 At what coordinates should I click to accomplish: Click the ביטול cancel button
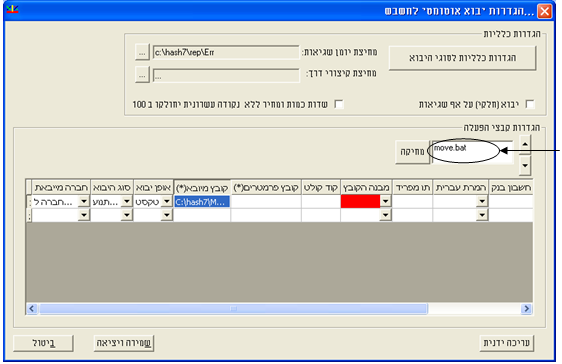43,343
